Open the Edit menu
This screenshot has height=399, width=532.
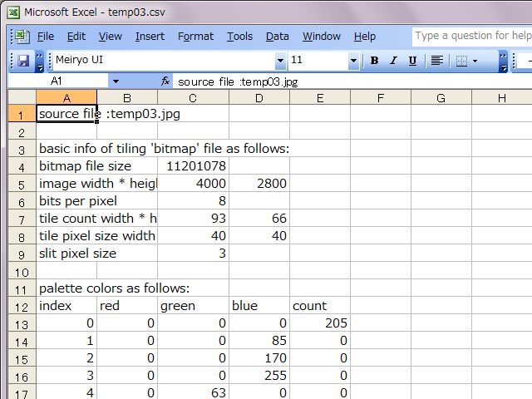click(x=76, y=37)
